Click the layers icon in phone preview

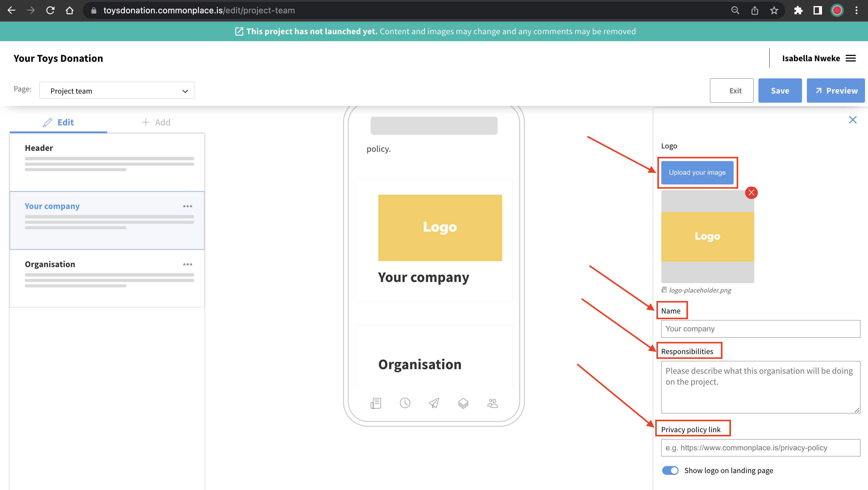(463, 403)
